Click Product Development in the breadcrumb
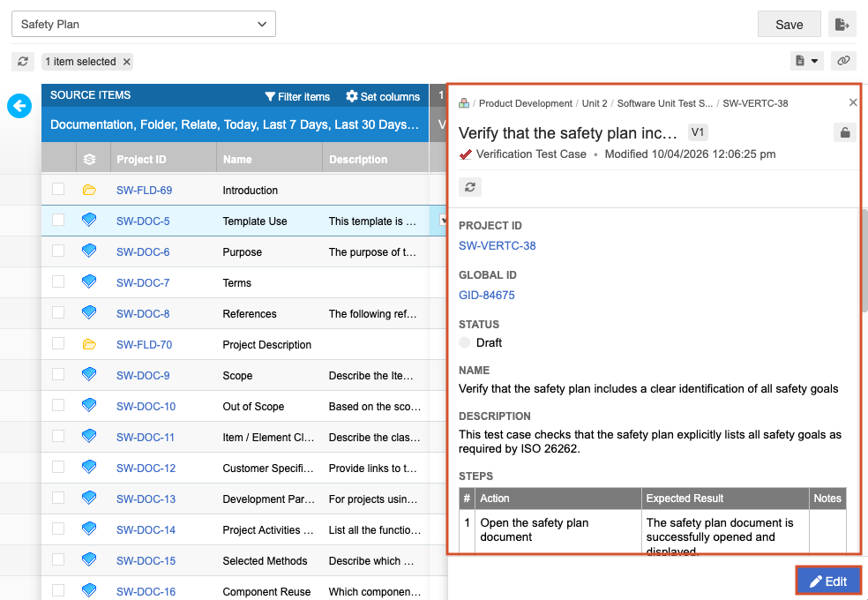Viewport: 868px width, 600px height. (526, 103)
